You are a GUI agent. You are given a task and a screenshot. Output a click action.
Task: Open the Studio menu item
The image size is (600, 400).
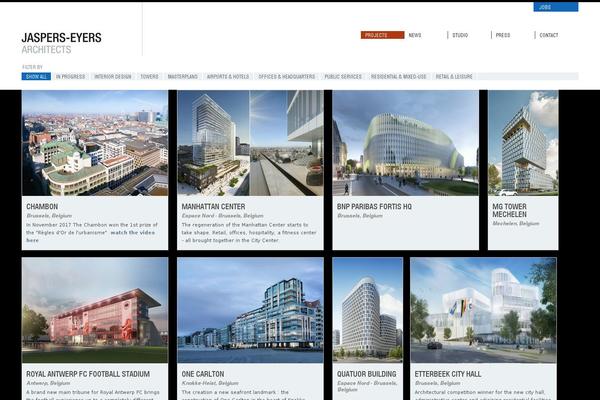460,35
